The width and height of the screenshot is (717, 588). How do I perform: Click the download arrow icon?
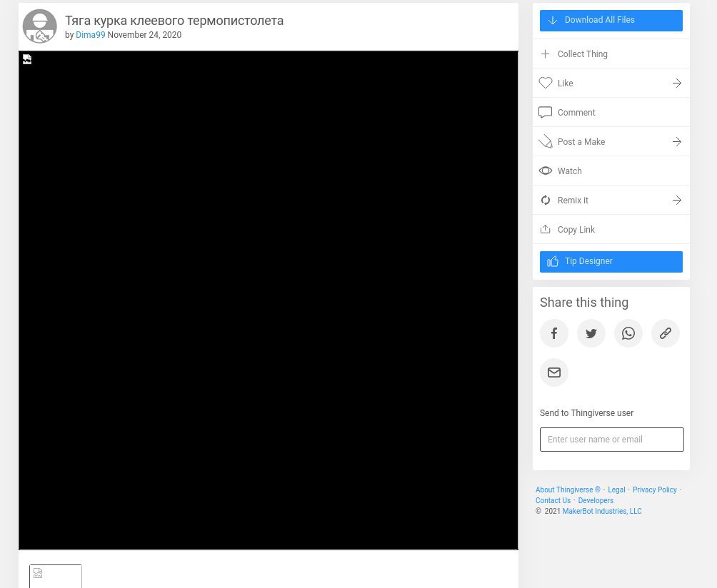[552, 20]
